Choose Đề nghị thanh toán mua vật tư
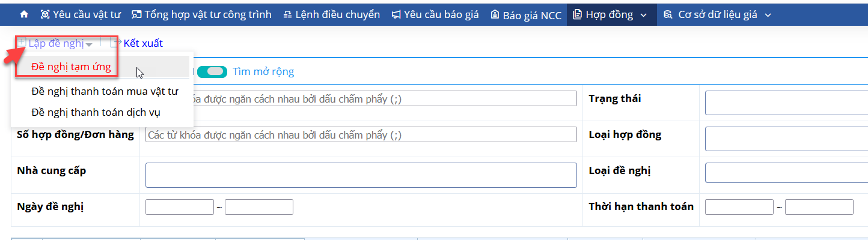Image resolution: width=868 pixels, height=240 pixels. (x=105, y=91)
